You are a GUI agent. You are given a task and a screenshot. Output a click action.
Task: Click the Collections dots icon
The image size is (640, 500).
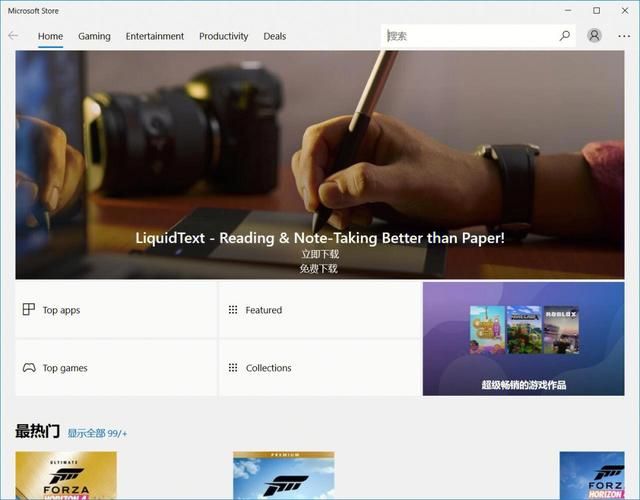point(233,368)
